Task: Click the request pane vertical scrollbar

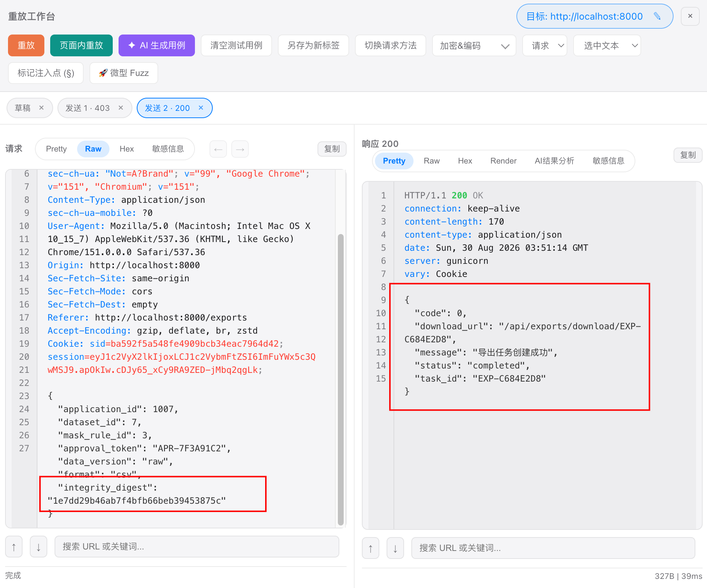Action: click(341, 379)
